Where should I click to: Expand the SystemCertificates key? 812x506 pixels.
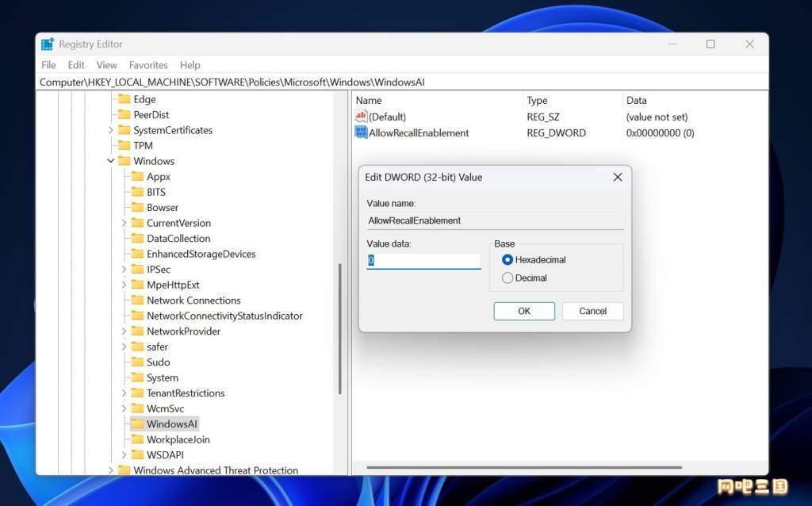coord(111,130)
